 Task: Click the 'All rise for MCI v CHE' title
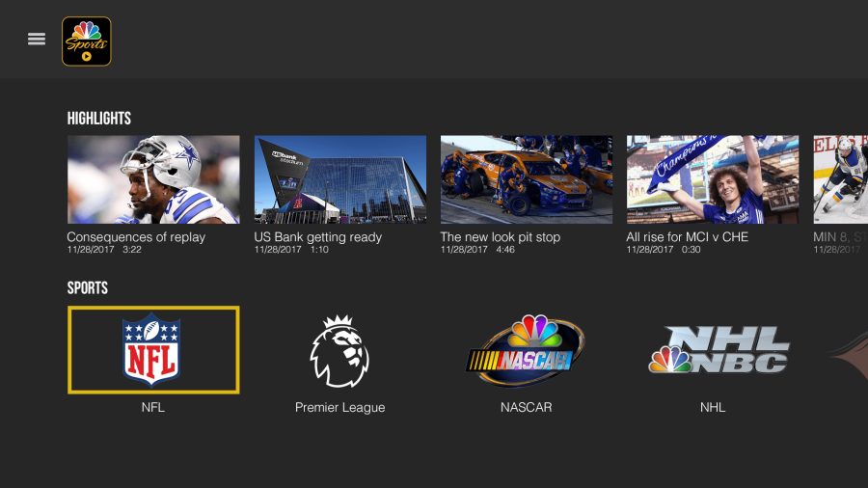687,237
